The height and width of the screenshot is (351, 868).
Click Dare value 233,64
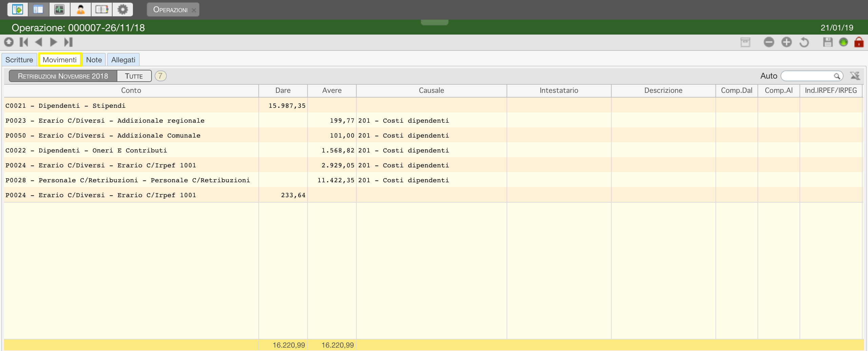pyautogui.click(x=293, y=195)
